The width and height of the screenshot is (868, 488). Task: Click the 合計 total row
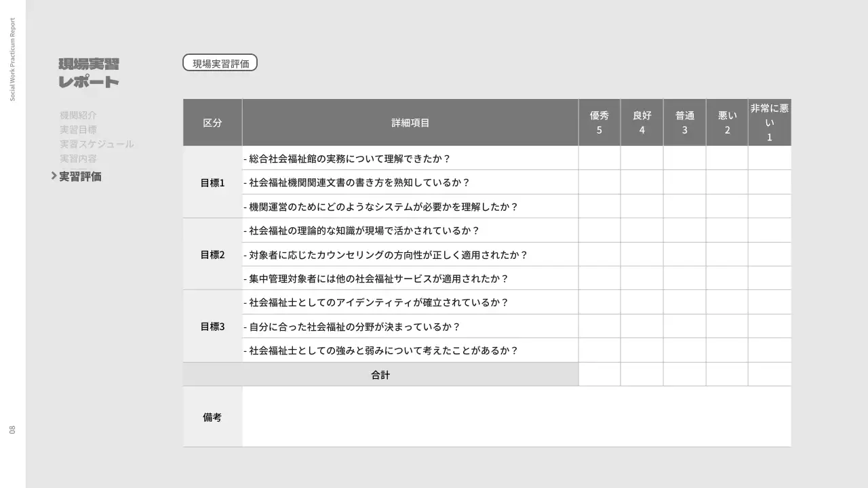point(380,373)
